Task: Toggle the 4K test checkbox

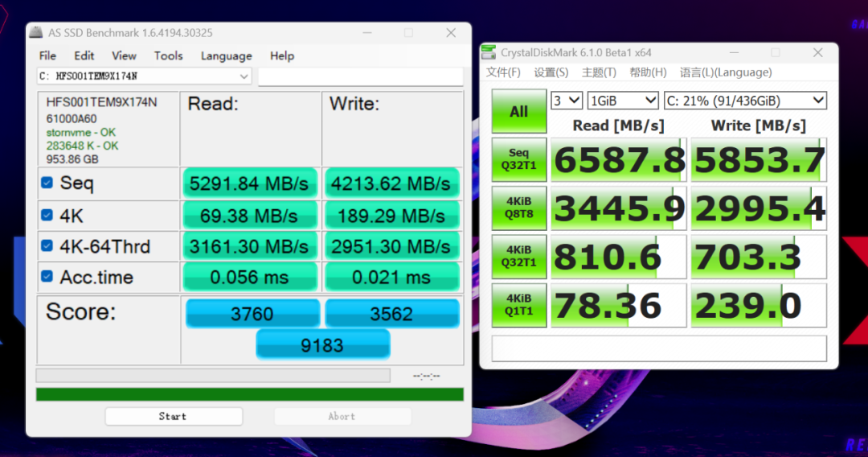Action: [47, 215]
